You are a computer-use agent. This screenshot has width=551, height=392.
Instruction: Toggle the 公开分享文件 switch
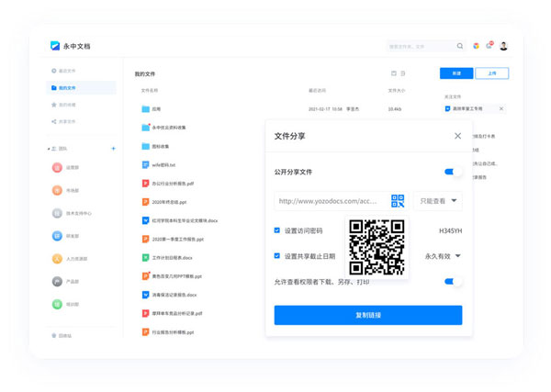(x=453, y=172)
